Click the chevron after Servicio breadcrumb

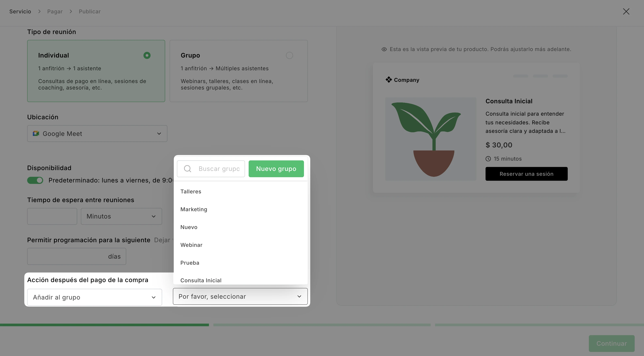pos(39,12)
